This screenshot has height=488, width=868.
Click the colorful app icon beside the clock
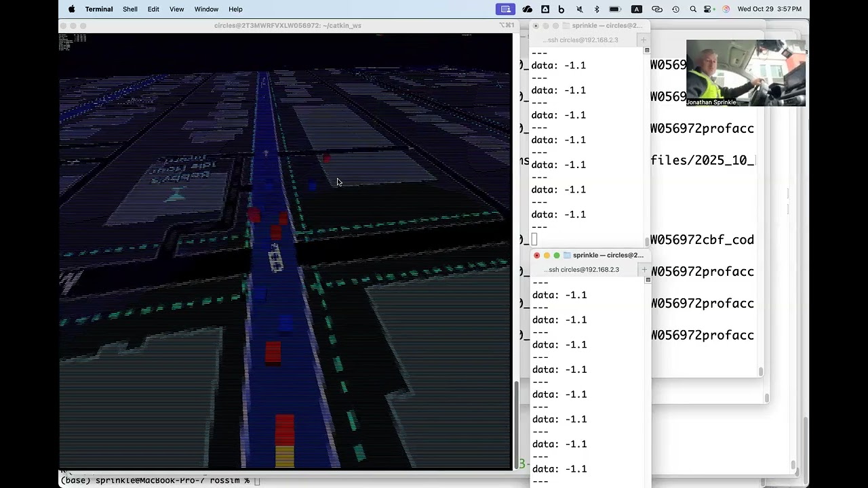(725, 9)
